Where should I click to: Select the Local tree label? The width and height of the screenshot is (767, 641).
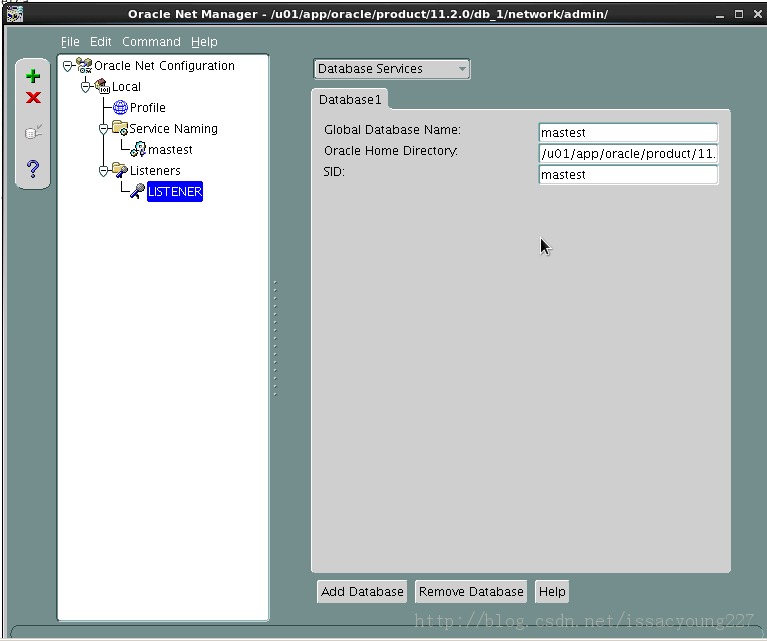(126, 87)
